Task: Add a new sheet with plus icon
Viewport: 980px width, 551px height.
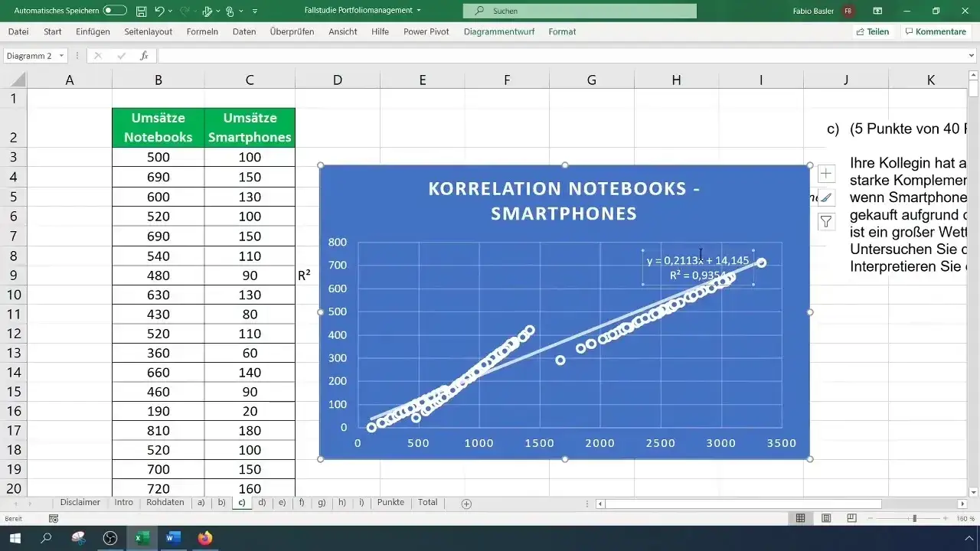Action: pyautogui.click(x=466, y=504)
